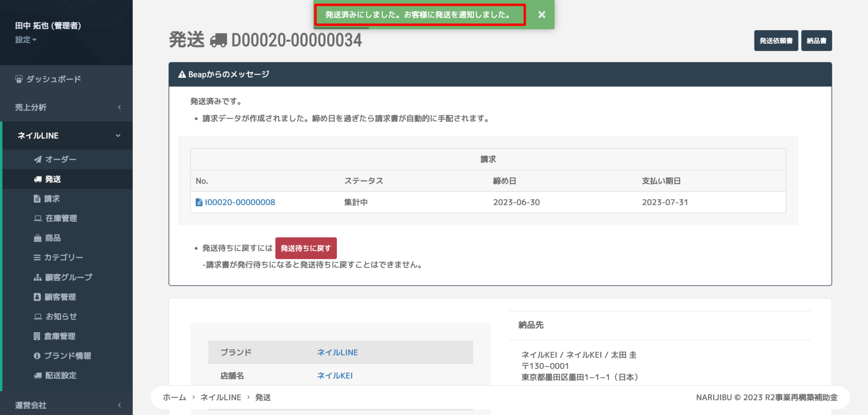
Task: Open the 設定 dropdown menu
Action: [x=26, y=39]
